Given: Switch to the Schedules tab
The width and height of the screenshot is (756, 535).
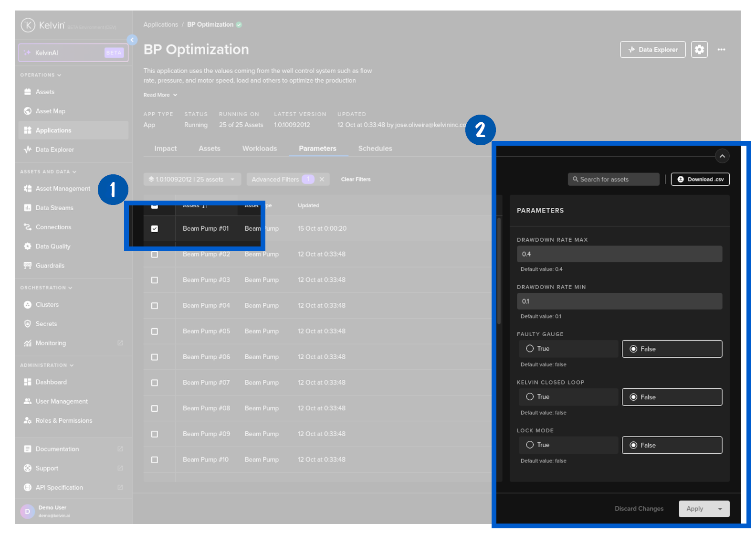Looking at the screenshot, I should (375, 149).
